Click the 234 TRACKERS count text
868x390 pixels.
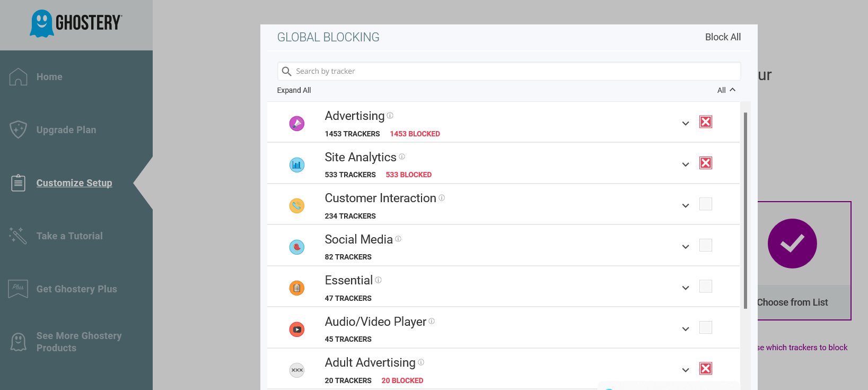pos(350,216)
